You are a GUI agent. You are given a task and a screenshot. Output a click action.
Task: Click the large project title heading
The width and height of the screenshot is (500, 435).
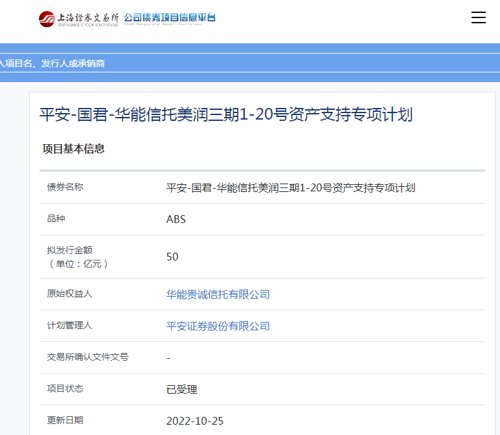[226, 115]
